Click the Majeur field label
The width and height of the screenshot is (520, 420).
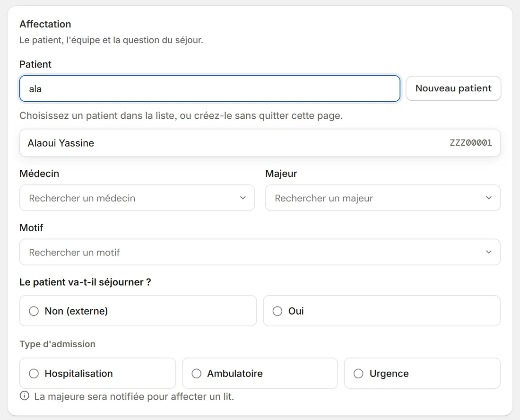click(281, 174)
